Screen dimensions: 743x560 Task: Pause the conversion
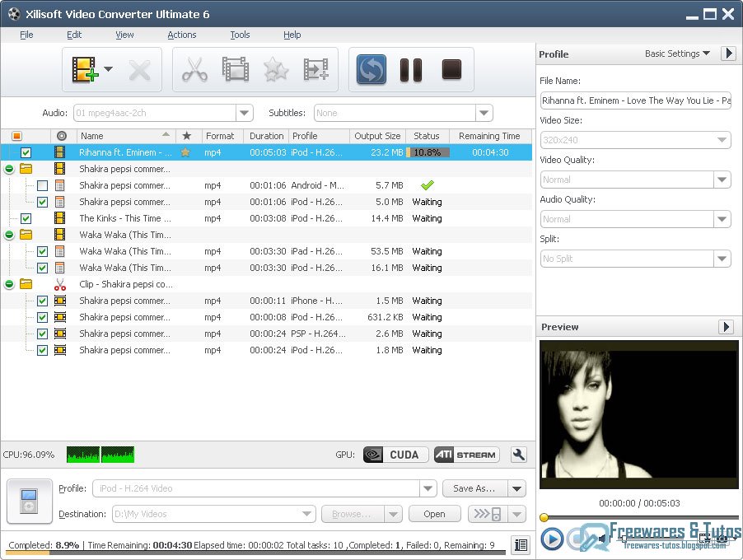[x=411, y=70]
